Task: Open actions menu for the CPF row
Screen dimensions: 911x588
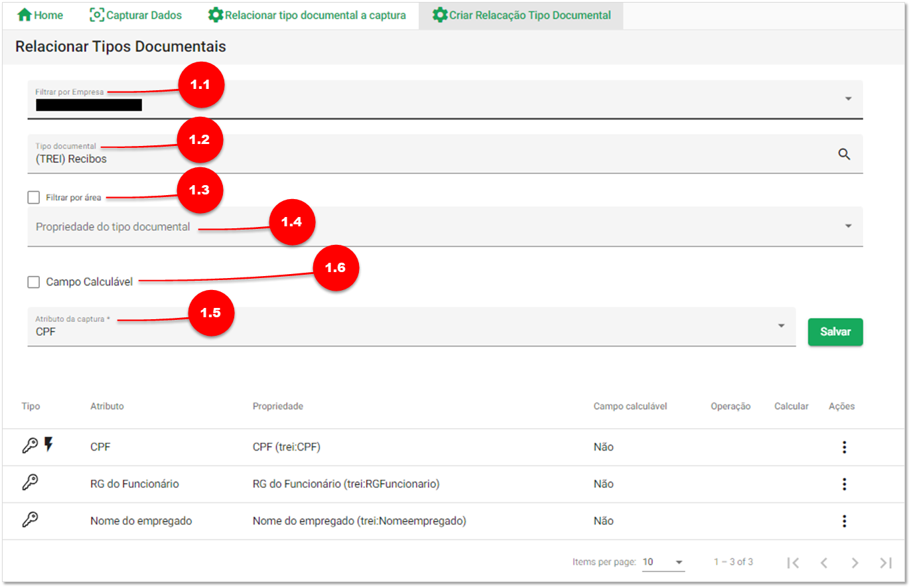Action: 844,447
